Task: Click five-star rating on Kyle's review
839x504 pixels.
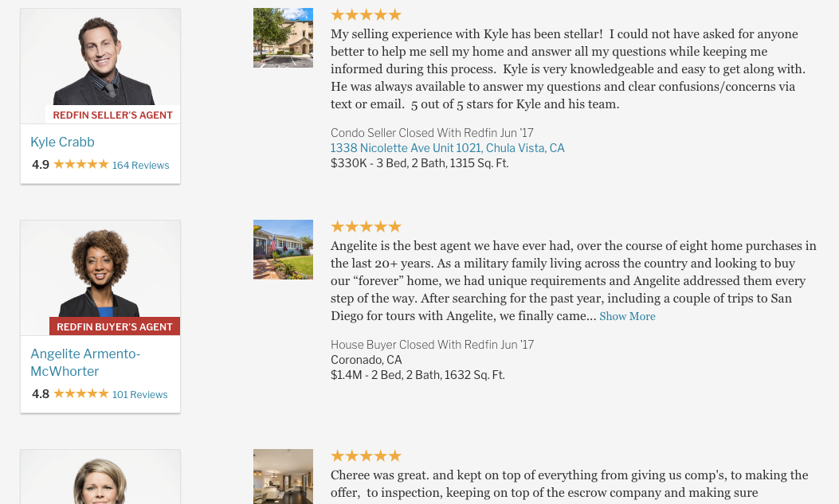Action: click(366, 15)
